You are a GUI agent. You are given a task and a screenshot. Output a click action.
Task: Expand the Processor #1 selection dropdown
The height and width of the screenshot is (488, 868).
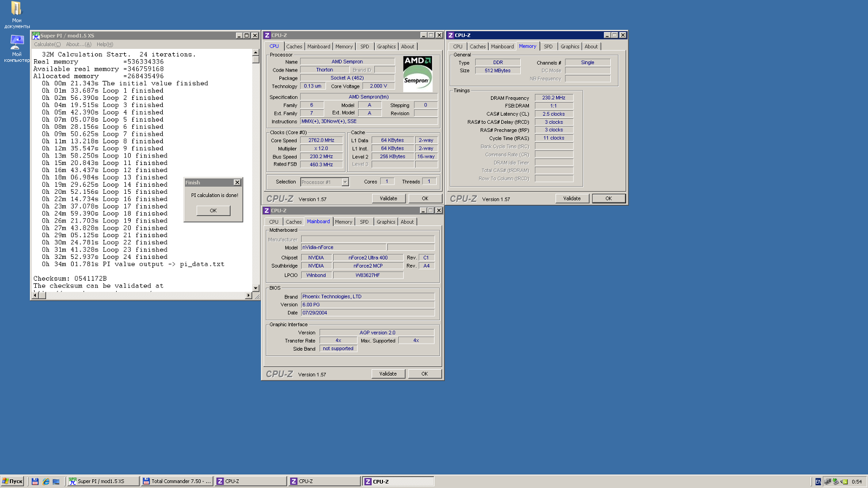point(345,182)
